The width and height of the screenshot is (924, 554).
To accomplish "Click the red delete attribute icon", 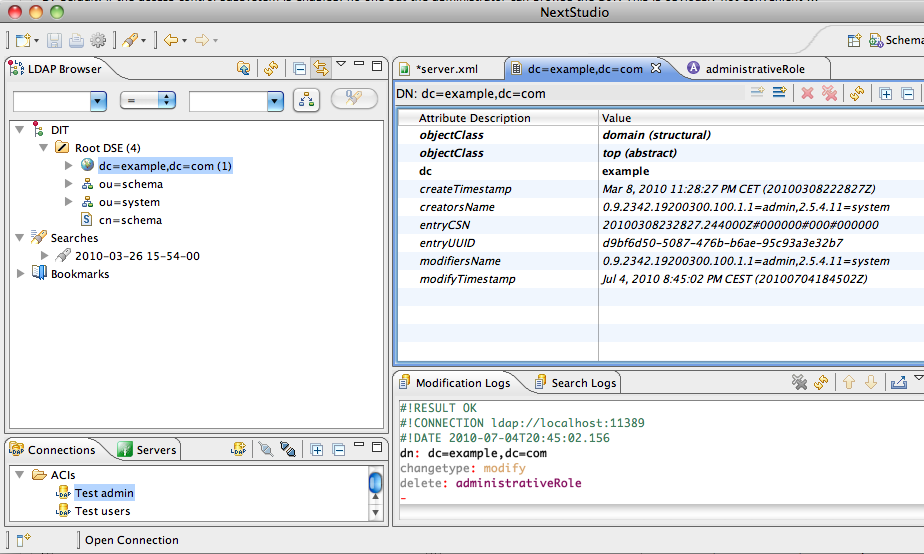I will click(x=807, y=94).
